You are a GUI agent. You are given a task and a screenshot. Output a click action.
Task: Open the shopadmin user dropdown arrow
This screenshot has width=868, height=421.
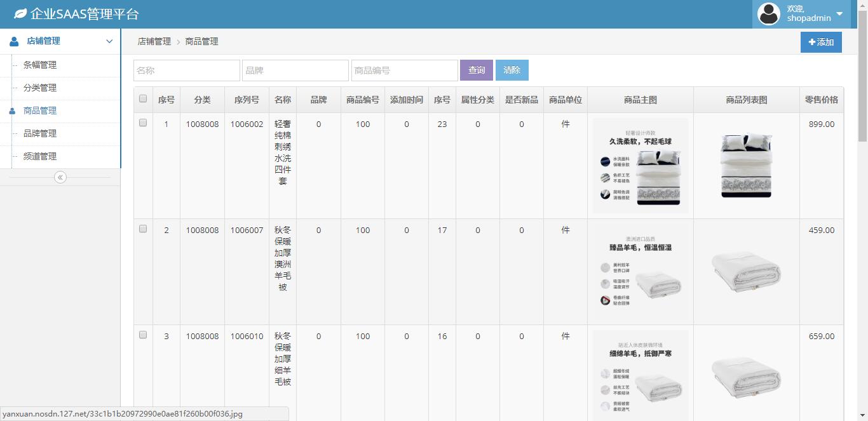[839, 14]
